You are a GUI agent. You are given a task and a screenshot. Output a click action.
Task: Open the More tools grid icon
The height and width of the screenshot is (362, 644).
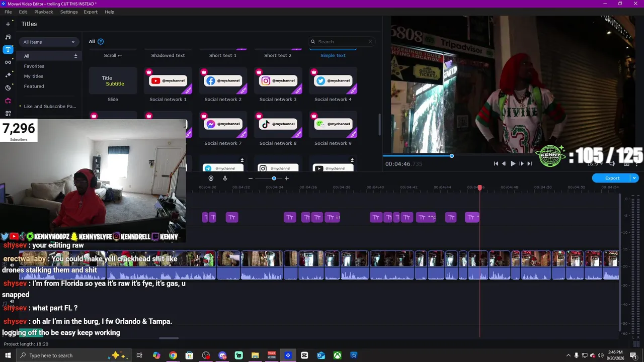coord(8,114)
